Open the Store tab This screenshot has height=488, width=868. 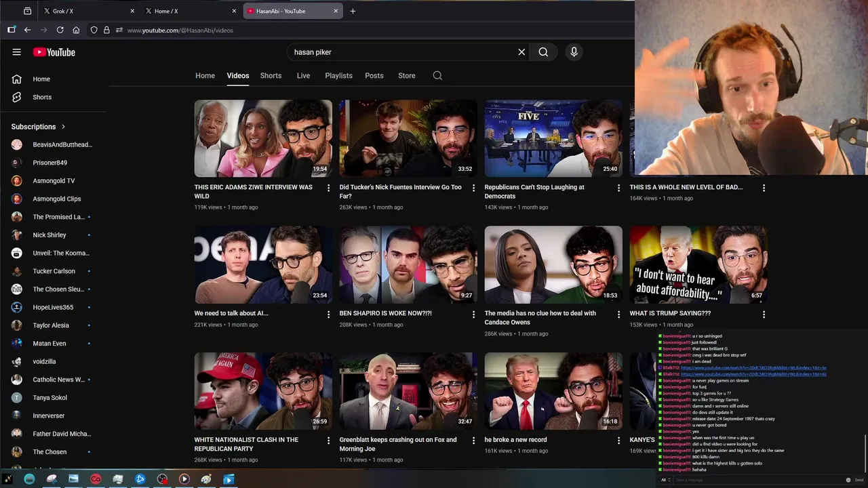point(407,76)
